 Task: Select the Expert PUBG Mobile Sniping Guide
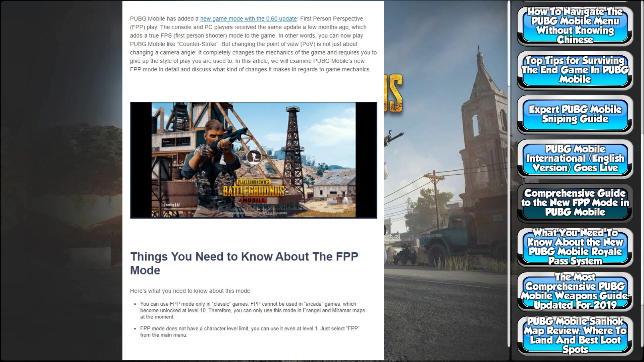(575, 114)
